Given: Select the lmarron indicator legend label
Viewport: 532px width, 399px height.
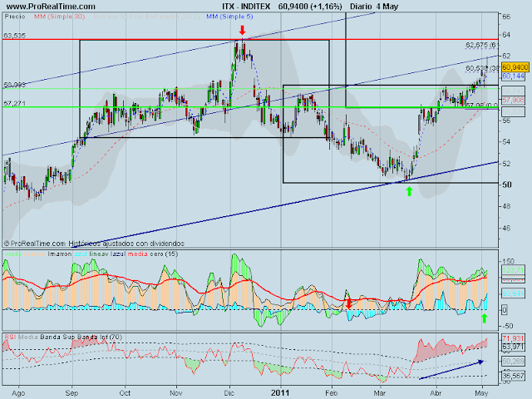Looking at the screenshot, I should pyautogui.click(x=60, y=254).
